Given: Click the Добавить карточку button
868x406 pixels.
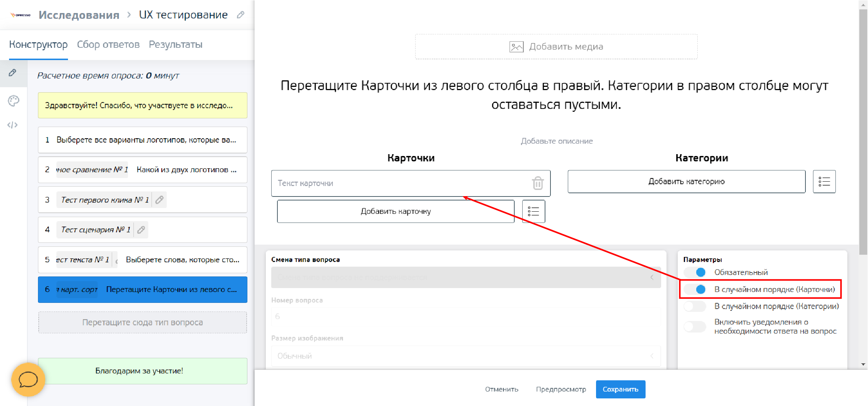Looking at the screenshot, I should click(x=396, y=211).
